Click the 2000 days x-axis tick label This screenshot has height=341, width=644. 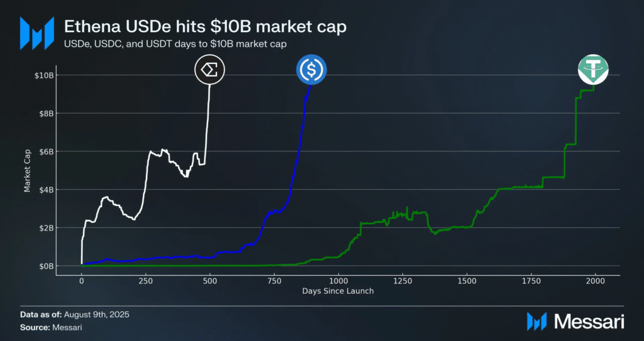595,279
